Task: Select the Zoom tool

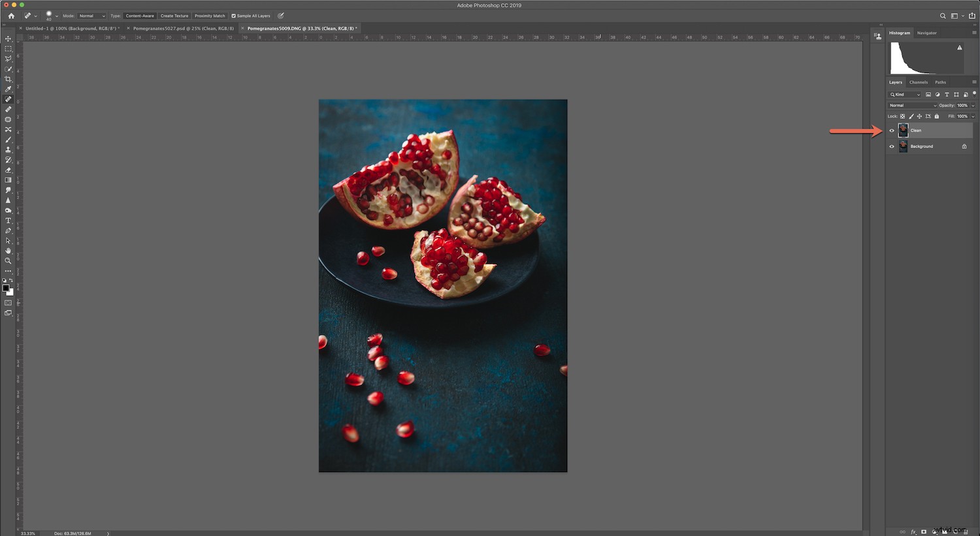Action: (x=8, y=260)
